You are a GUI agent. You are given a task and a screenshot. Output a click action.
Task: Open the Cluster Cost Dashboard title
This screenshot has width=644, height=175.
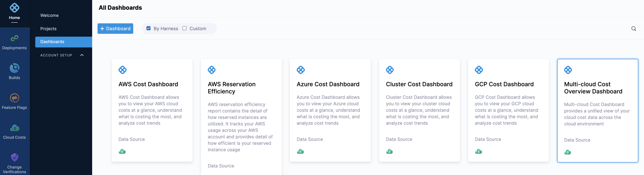(x=419, y=84)
